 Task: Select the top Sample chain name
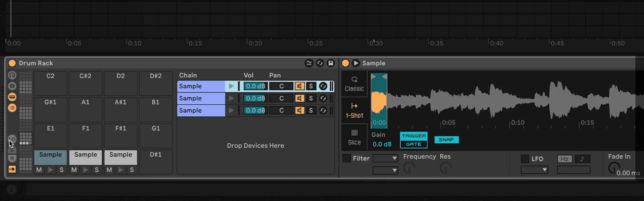201,86
